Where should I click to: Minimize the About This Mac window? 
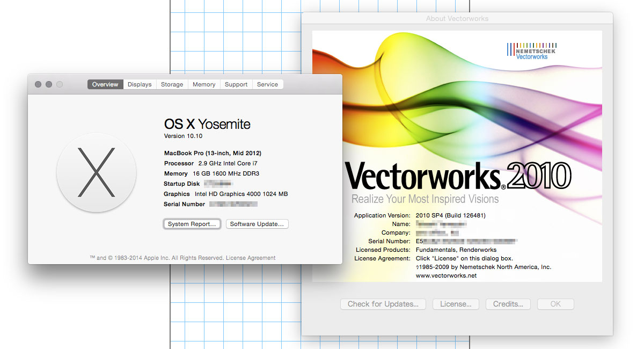[x=49, y=84]
